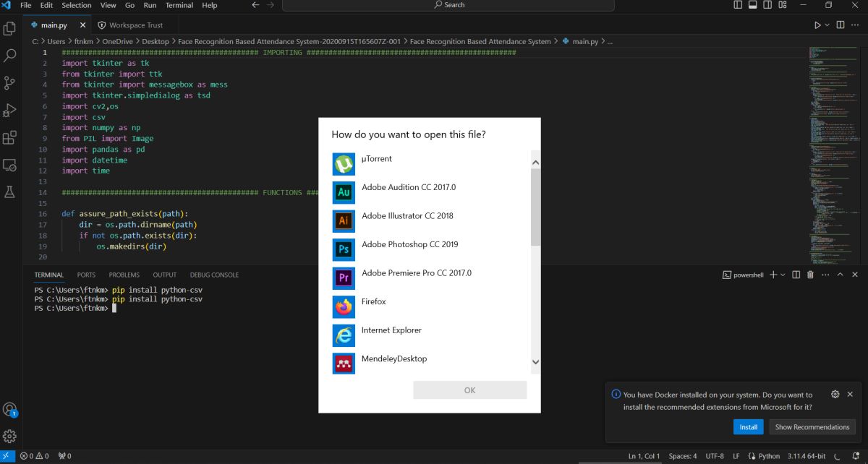The height and width of the screenshot is (464, 868).
Task: Choose Adobe Premiere Pro CC 2017.0
Action: point(430,278)
